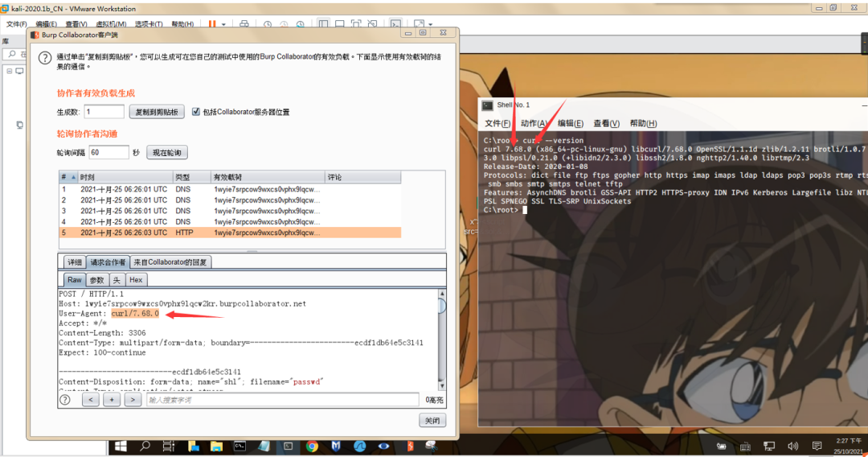Click the 复制到剪贴板 button
This screenshot has width=868, height=457.
pyautogui.click(x=157, y=112)
